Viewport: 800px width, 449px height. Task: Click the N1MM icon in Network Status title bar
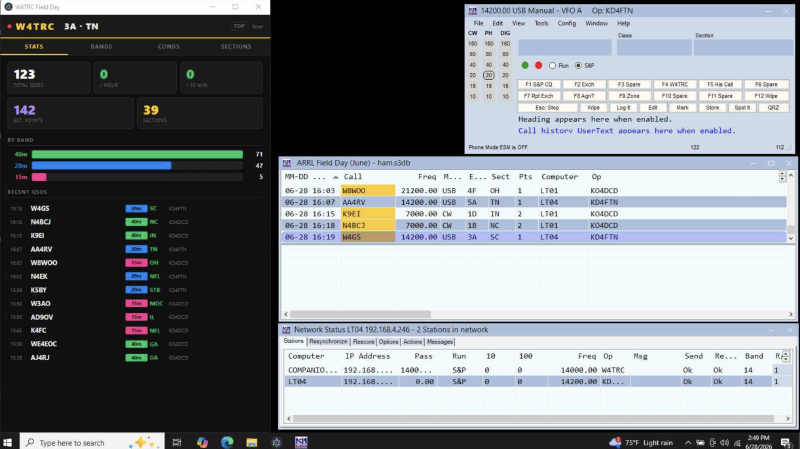pyautogui.click(x=286, y=330)
